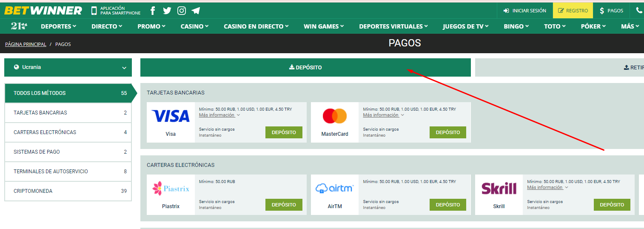
Task: Expand the PÓKER menu
Action: pos(593,26)
